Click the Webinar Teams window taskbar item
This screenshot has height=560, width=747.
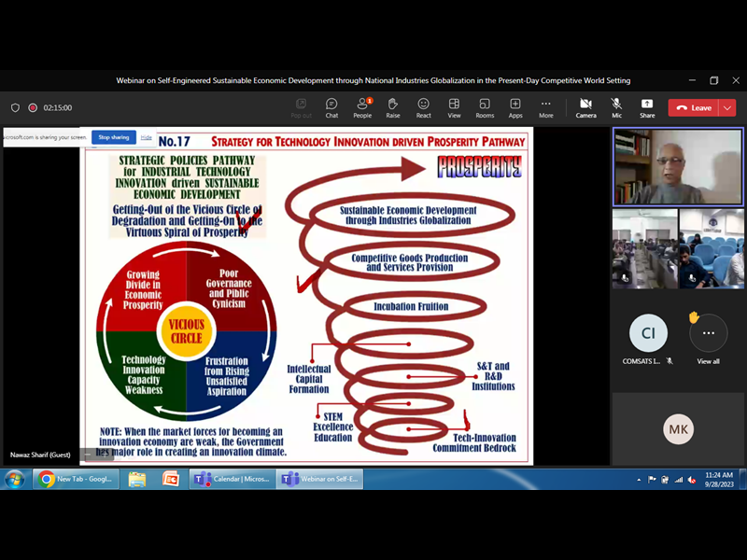click(x=320, y=479)
